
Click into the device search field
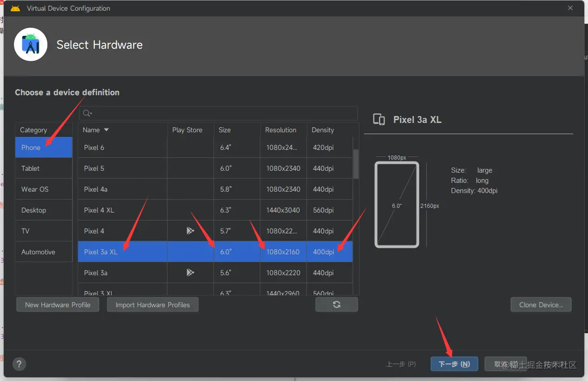218,113
